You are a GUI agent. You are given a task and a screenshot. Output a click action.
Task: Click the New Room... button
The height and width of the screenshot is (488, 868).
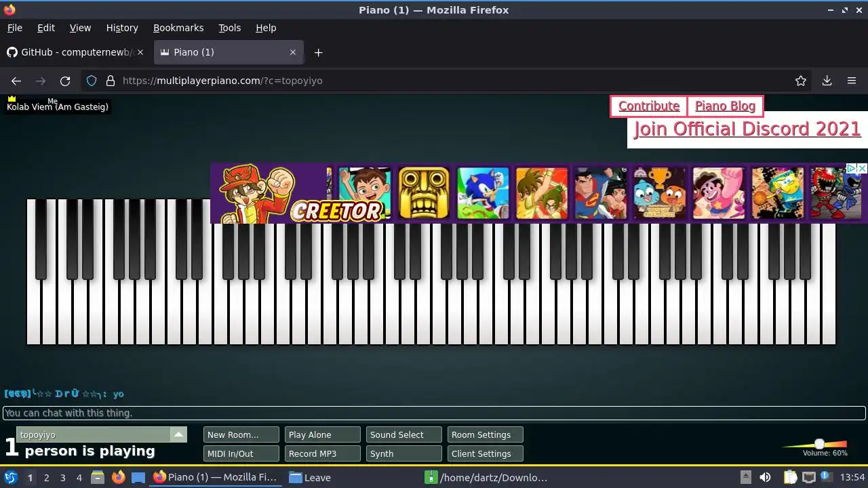coord(241,435)
